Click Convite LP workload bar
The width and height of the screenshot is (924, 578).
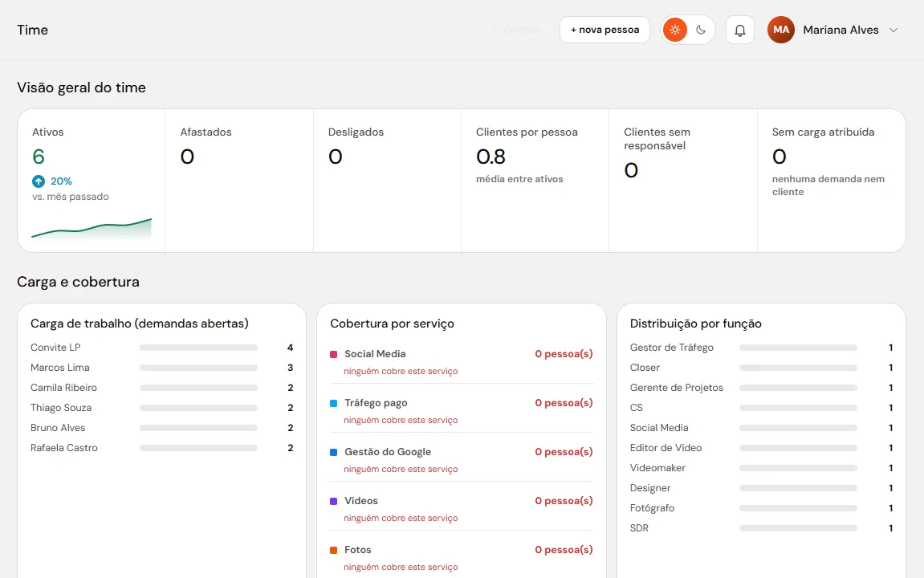coord(198,348)
